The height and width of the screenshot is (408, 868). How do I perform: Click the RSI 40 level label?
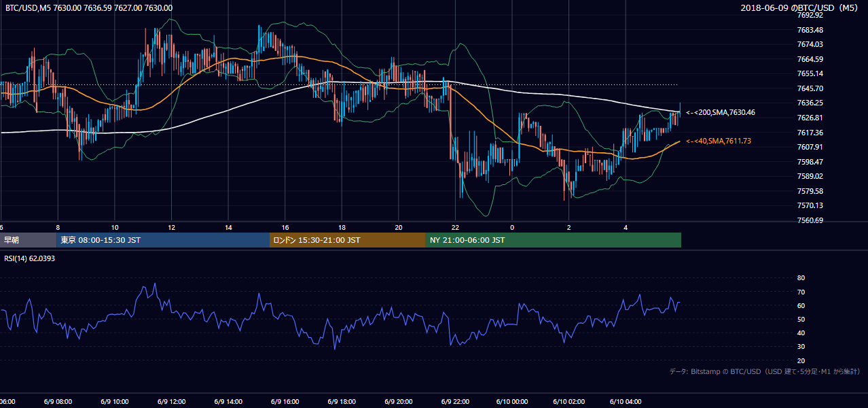pyautogui.click(x=801, y=333)
